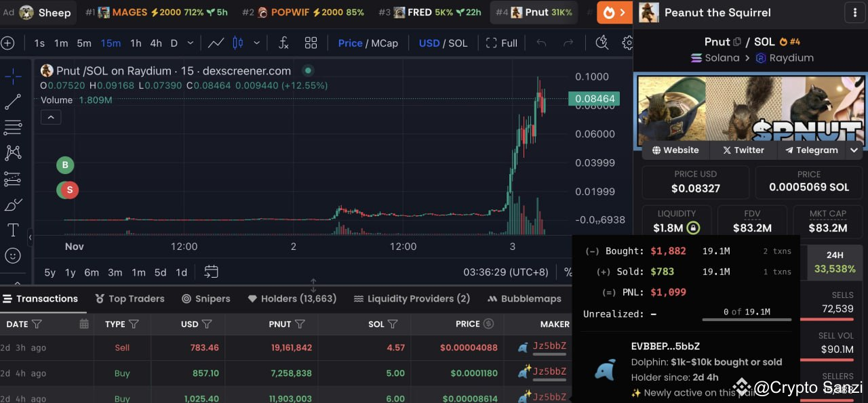
Task: Open the date calendar icon in DATE column
Action: pos(84,324)
